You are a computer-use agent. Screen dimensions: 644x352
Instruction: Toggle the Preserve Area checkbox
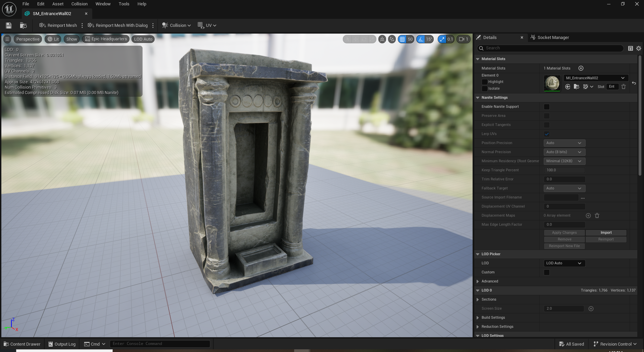547,116
